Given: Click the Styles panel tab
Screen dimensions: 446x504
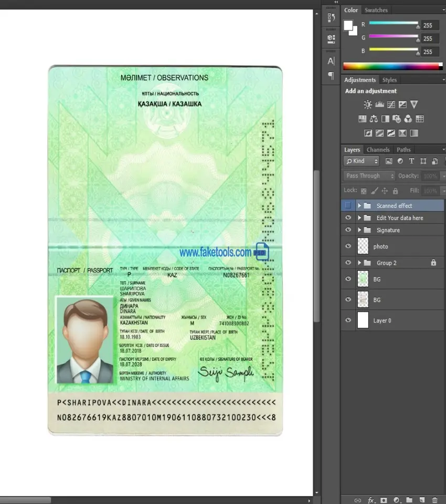Looking at the screenshot, I should (389, 80).
